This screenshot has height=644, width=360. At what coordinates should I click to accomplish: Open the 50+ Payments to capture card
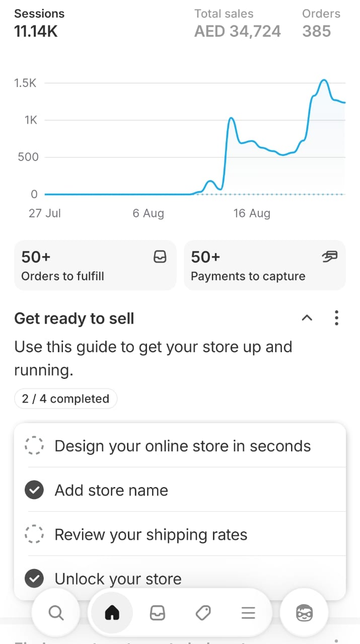264,265
